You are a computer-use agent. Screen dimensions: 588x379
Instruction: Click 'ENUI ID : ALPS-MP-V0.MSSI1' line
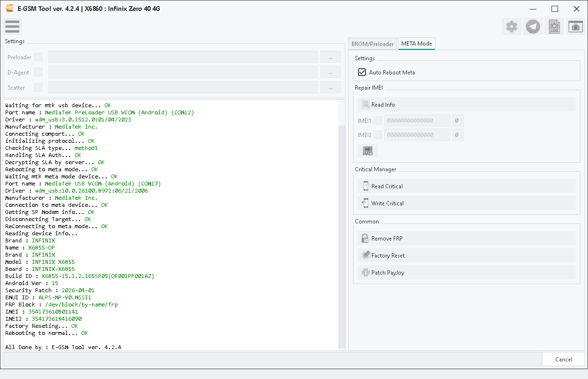point(48,297)
